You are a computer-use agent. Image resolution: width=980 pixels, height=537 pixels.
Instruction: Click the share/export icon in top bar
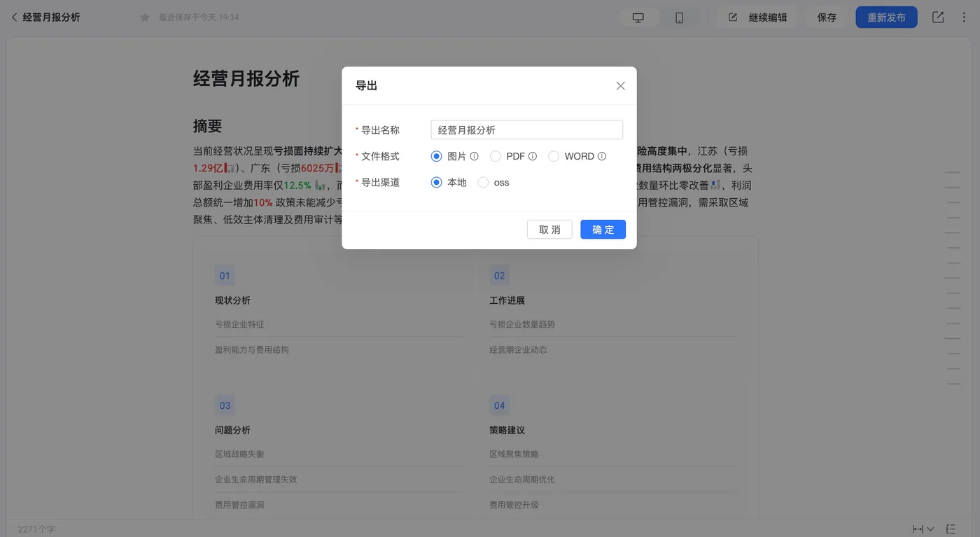point(938,18)
